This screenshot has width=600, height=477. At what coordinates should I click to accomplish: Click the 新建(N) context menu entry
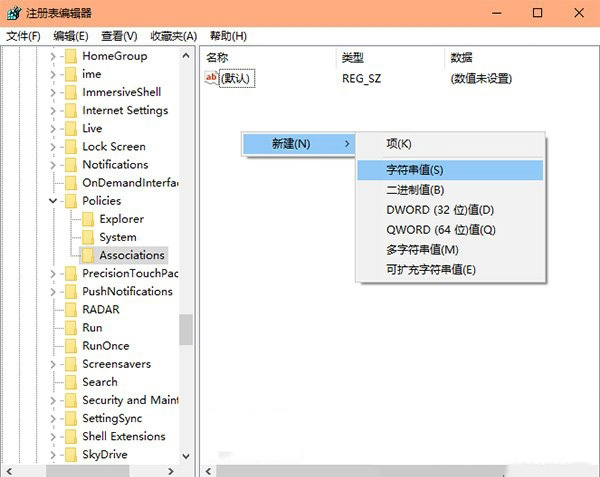pos(298,144)
